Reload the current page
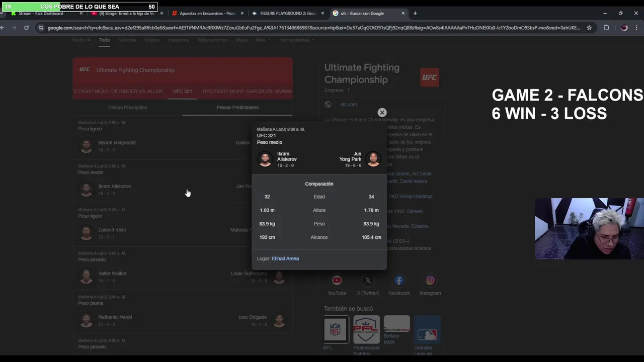 26,28
